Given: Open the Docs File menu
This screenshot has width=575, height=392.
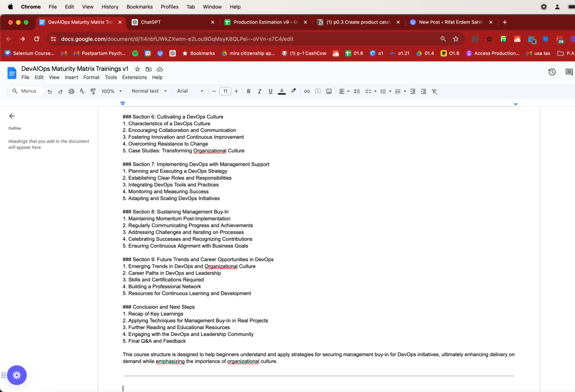Looking at the screenshot, I should click(x=25, y=78).
